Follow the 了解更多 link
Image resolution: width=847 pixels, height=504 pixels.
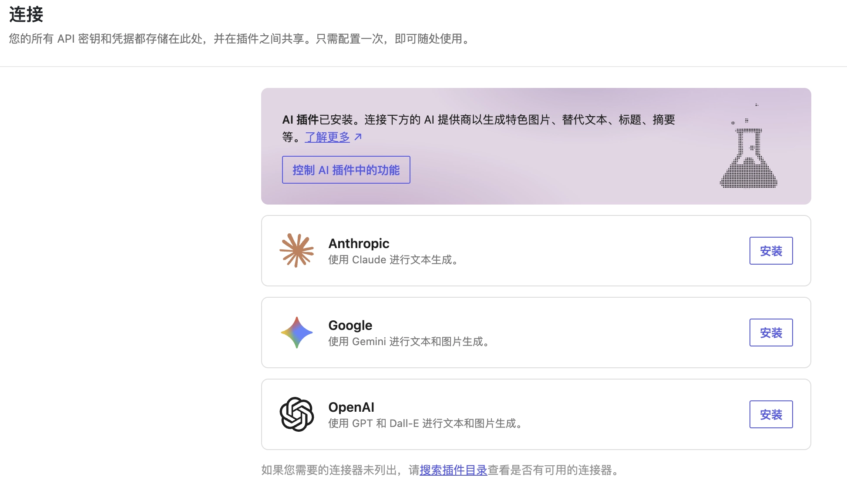coord(327,137)
